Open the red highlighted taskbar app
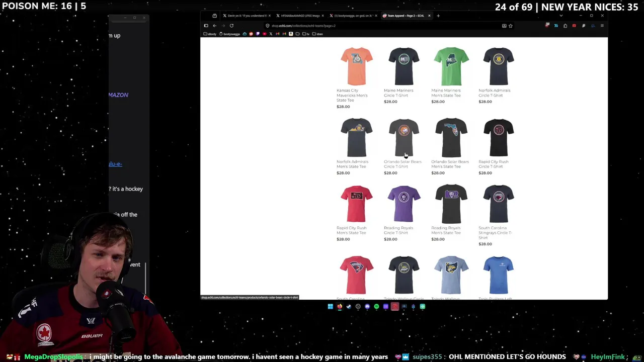Screen dimensions: 644x362 395,307
